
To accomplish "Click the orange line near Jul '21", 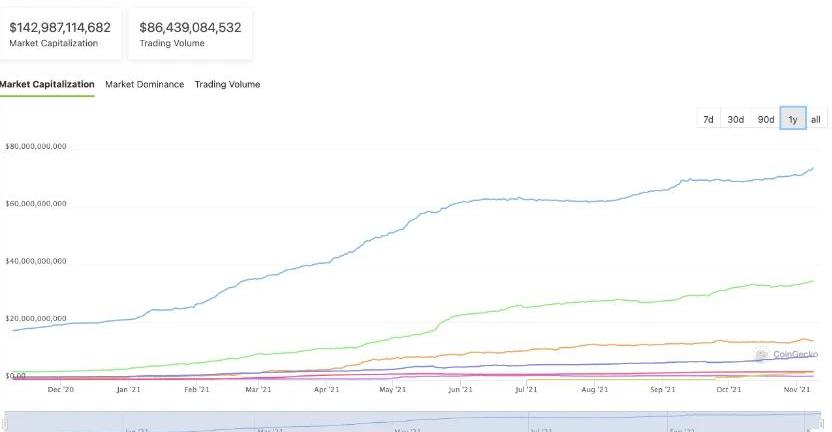I will pyautogui.click(x=527, y=350).
